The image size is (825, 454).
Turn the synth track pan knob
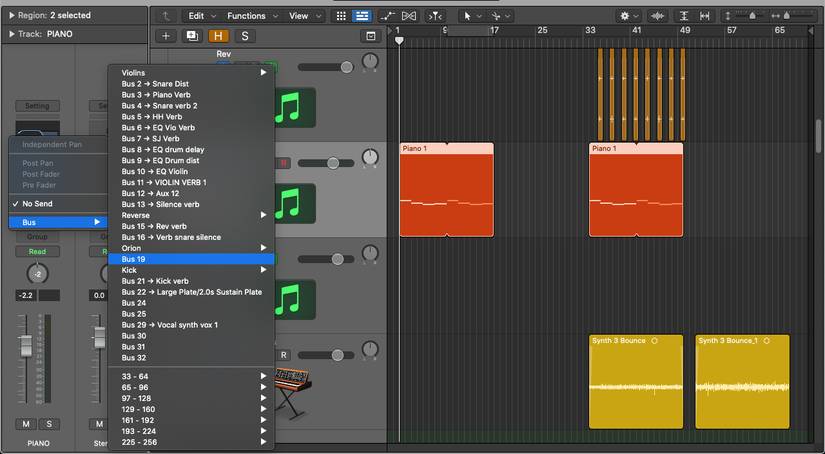click(x=370, y=350)
